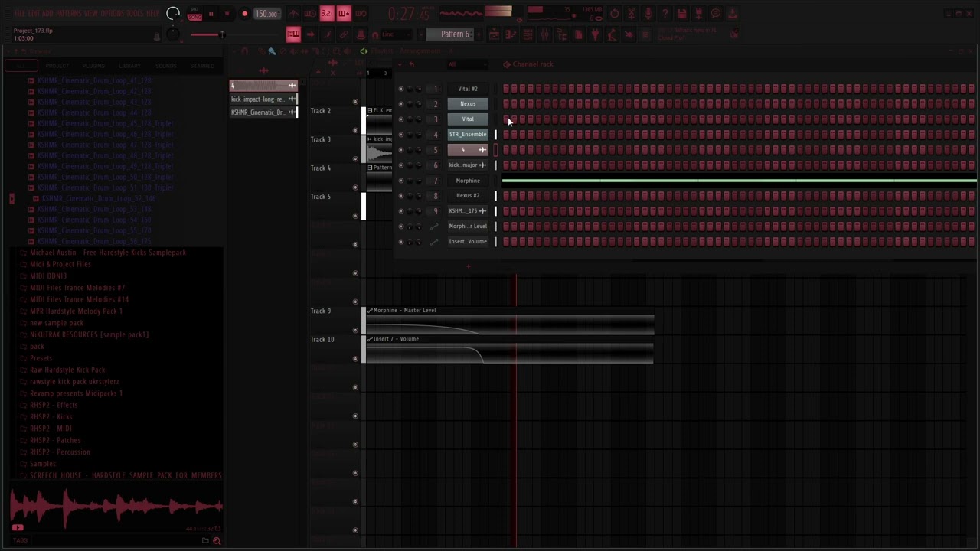Image resolution: width=980 pixels, height=551 pixels.
Task: Add a channel with the plus button
Action: [468, 266]
